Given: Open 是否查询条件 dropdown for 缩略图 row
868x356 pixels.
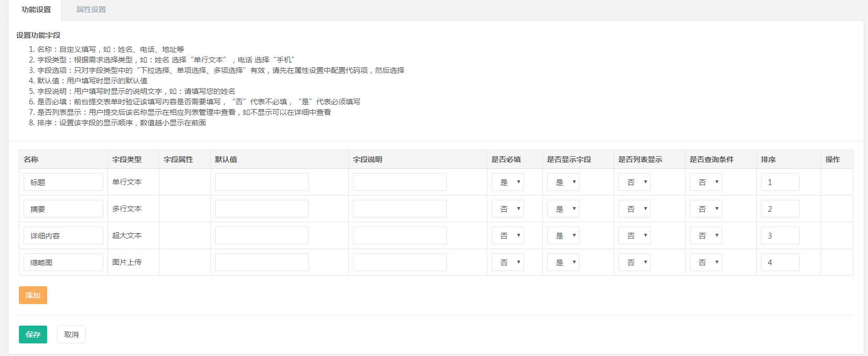Looking at the screenshot, I should click(x=706, y=262).
